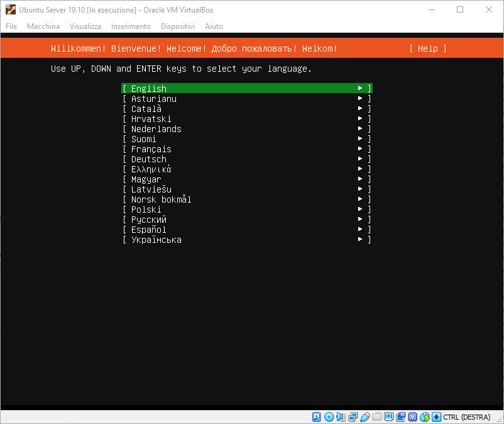Select the Suomi language entry
This screenshot has width=504, height=424.
(246, 139)
